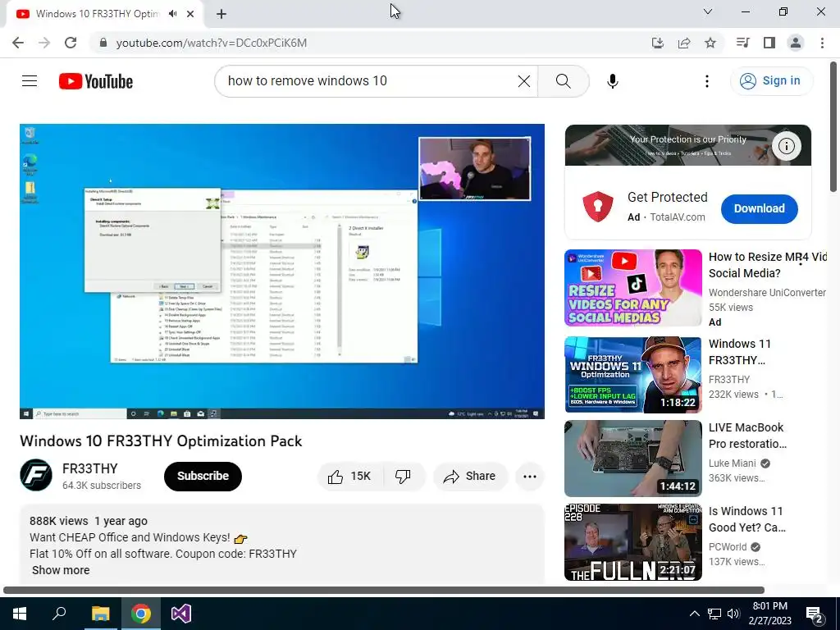Dislike the video
This screenshot has height=630, width=840.
tap(403, 477)
